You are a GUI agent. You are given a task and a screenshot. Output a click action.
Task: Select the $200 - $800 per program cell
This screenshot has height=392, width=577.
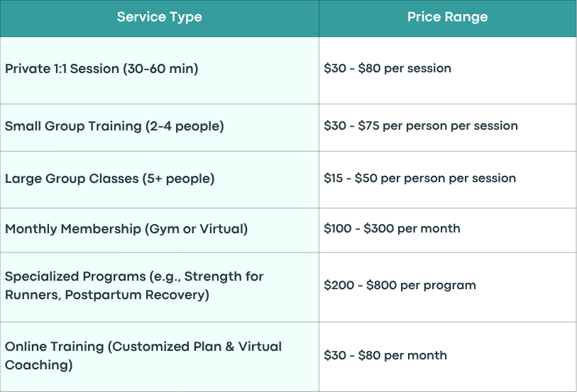(x=447, y=287)
